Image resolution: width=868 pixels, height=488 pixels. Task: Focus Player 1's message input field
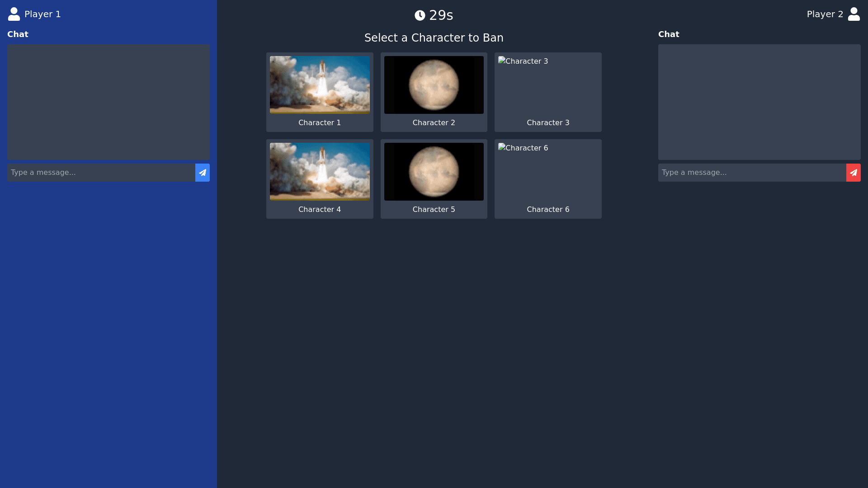(x=101, y=173)
